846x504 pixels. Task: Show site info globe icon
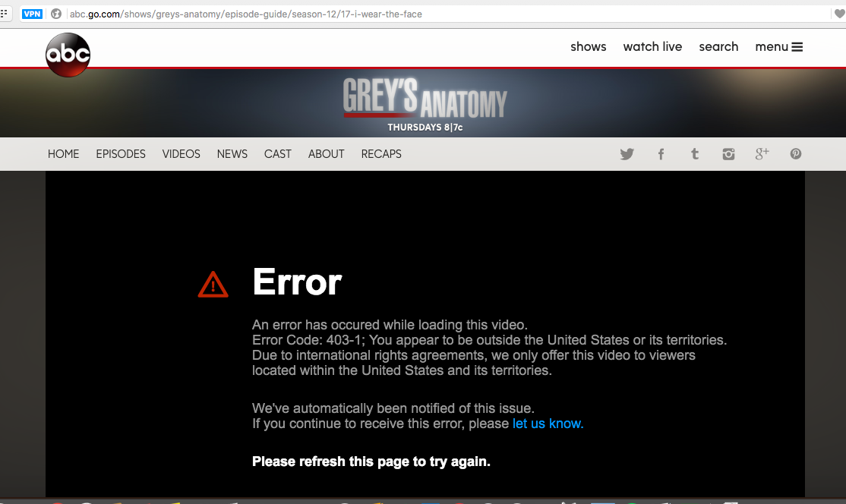(56, 14)
